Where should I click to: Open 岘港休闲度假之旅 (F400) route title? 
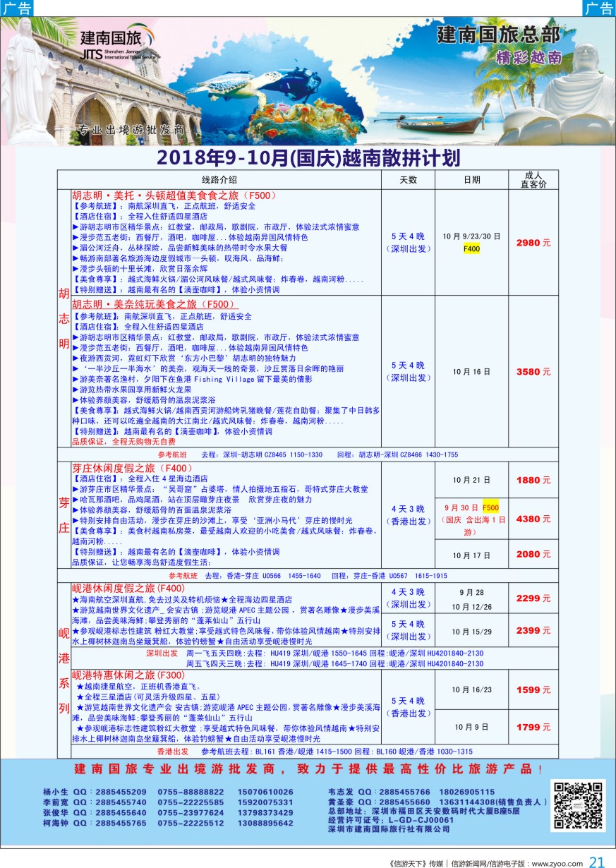(128, 588)
